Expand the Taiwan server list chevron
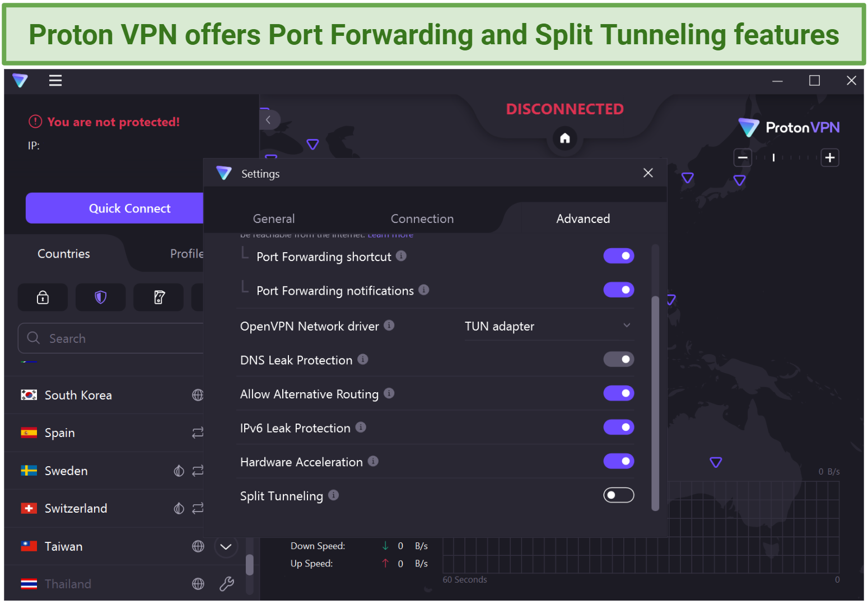Screen dimensions: 868x604 [226, 546]
